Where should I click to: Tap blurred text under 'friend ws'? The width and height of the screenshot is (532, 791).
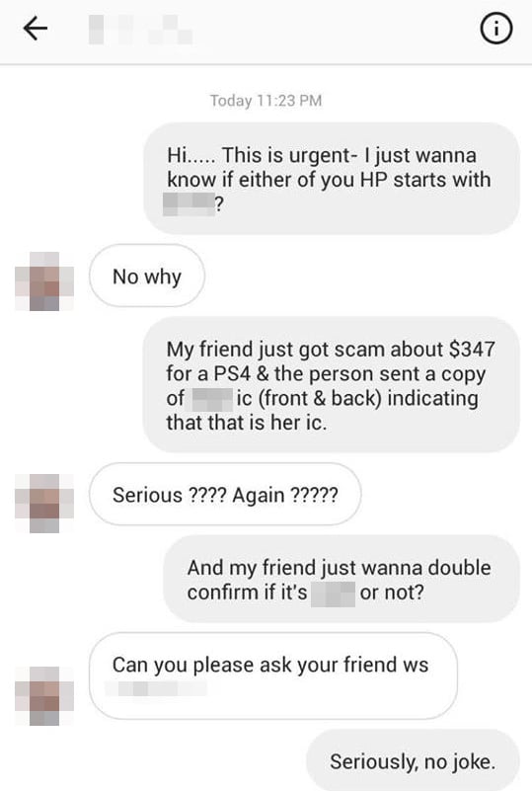(156, 688)
